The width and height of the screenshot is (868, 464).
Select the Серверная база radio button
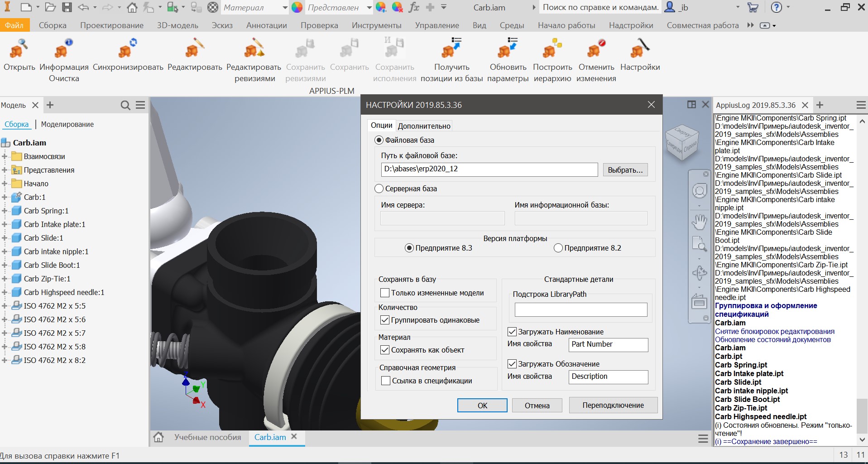(x=379, y=188)
